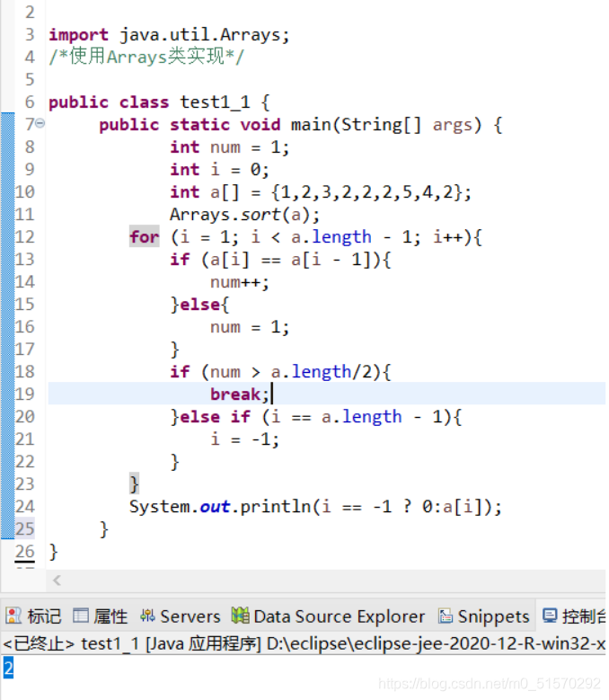Open the Servers tab

tap(181, 616)
